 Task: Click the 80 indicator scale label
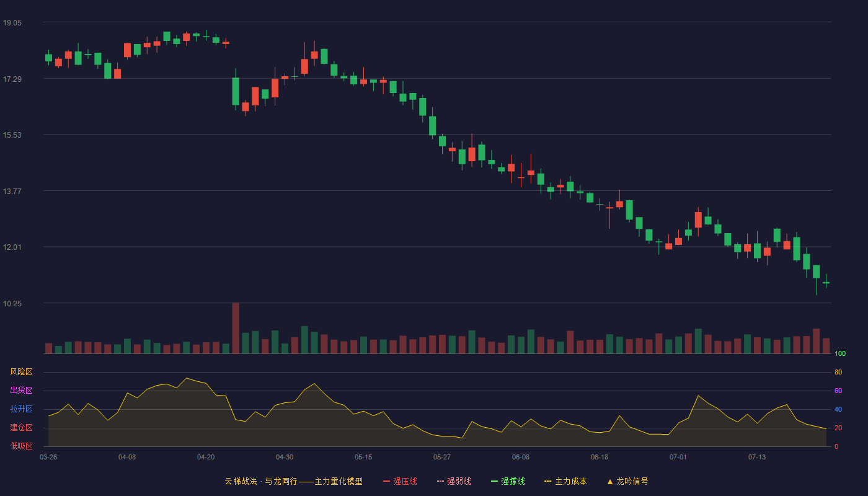pyautogui.click(x=838, y=372)
